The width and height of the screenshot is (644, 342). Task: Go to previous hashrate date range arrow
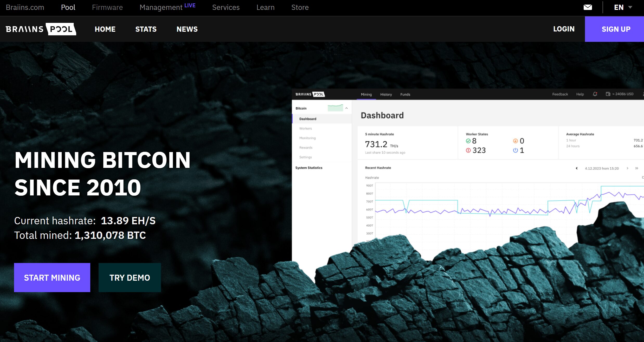(577, 168)
